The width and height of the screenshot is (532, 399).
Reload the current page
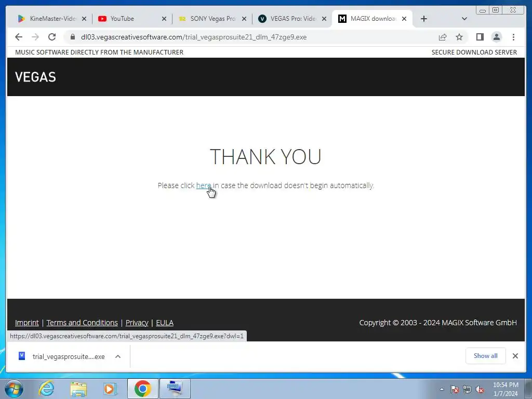pos(52,37)
